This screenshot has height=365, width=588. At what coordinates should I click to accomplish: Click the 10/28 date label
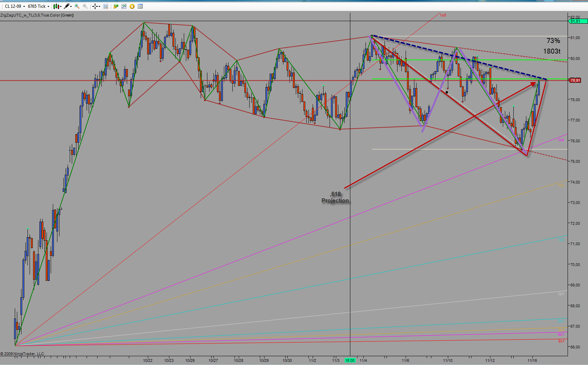pyautogui.click(x=239, y=360)
